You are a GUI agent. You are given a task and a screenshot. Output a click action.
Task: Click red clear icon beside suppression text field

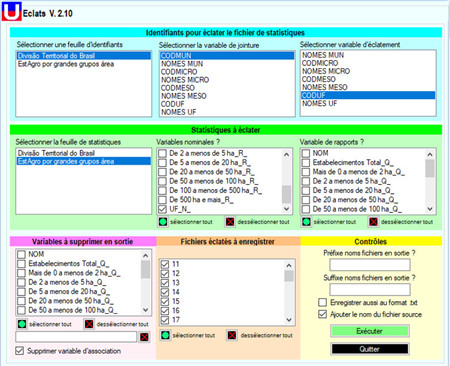click(144, 337)
